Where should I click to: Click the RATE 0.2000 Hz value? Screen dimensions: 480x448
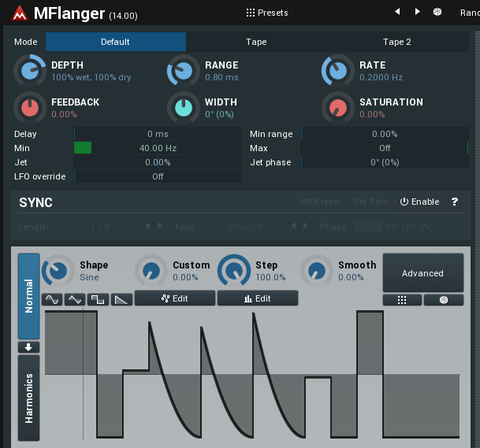(x=381, y=77)
